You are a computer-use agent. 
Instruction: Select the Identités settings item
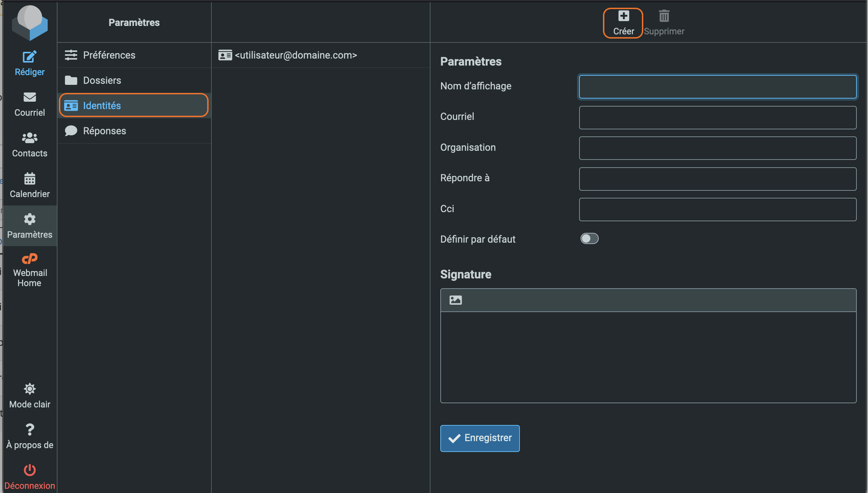click(134, 106)
